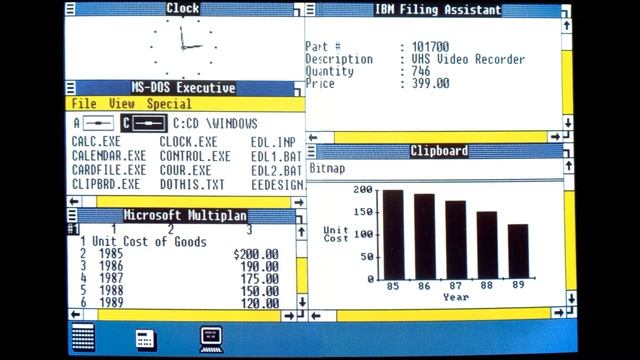This screenshot has height=360, width=640.
Task: Open the Microsoft Multiplan system menu
Action: point(72,215)
